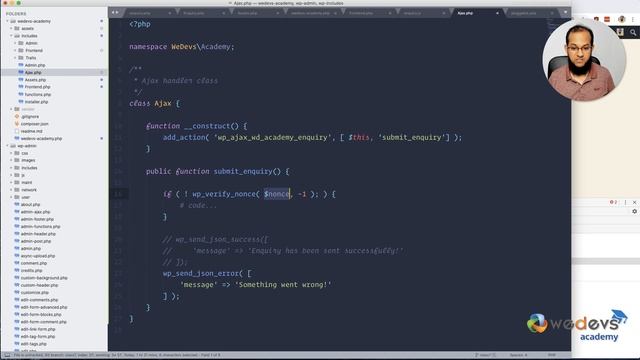Open async-upload.php in the sidebar
Screen dimensions: 640x360
[38, 256]
